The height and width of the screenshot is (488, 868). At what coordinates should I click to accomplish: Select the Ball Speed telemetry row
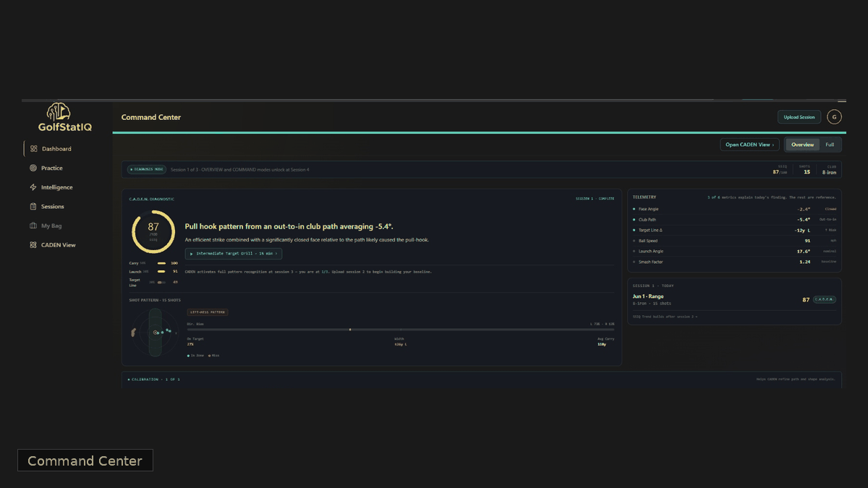click(735, 241)
